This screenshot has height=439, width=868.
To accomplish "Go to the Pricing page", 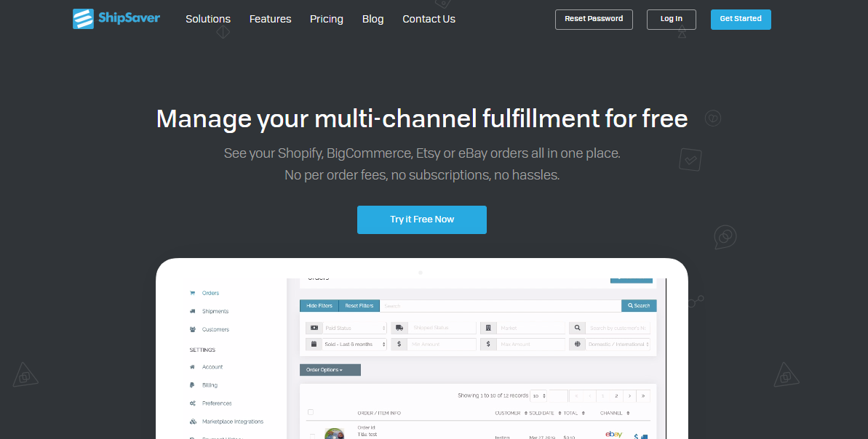I will click(327, 19).
